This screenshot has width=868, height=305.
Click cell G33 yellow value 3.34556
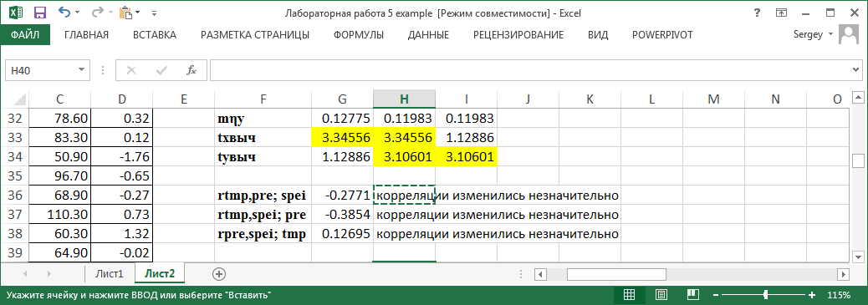pos(342,137)
